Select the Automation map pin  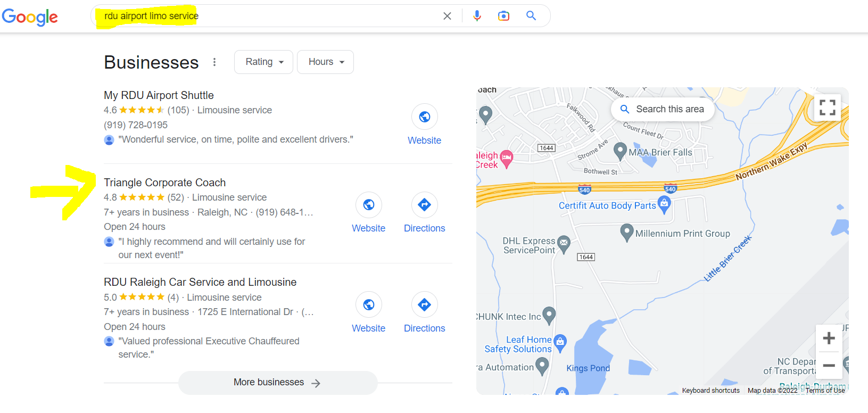tap(542, 366)
